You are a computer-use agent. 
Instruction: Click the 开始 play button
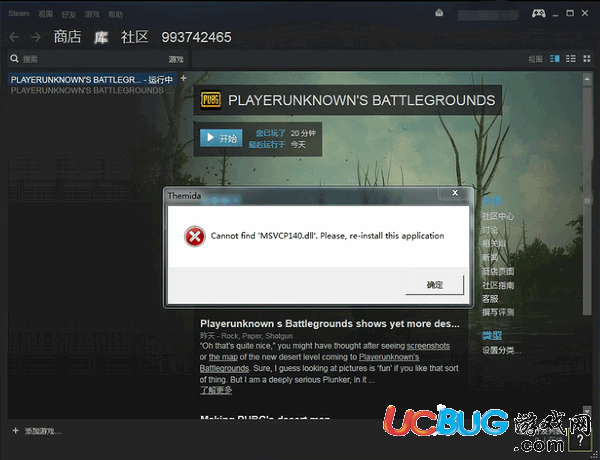(221, 138)
